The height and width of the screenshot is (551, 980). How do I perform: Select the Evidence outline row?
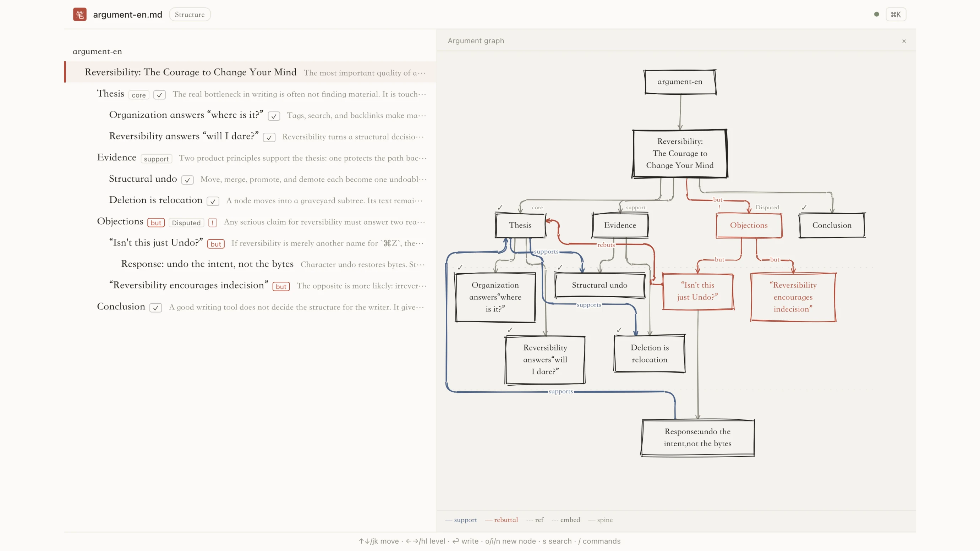click(x=250, y=158)
